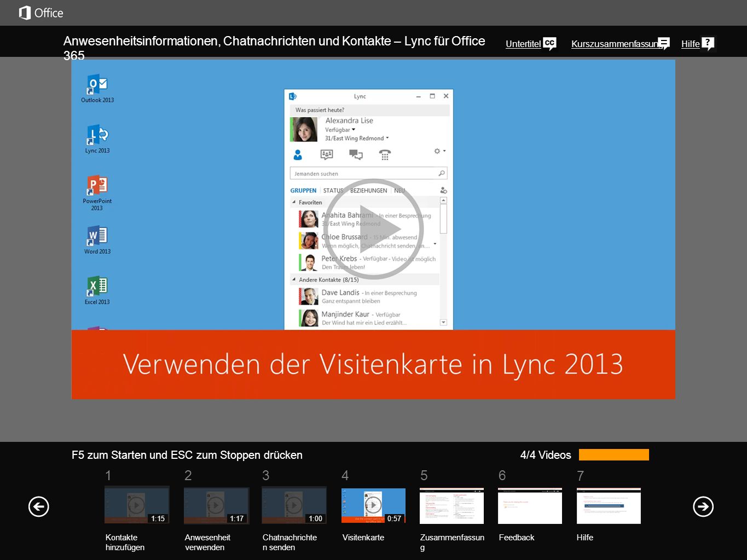747x560 pixels.
Task: Select the Lync phone dial pad icon
Action: coord(385,155)
